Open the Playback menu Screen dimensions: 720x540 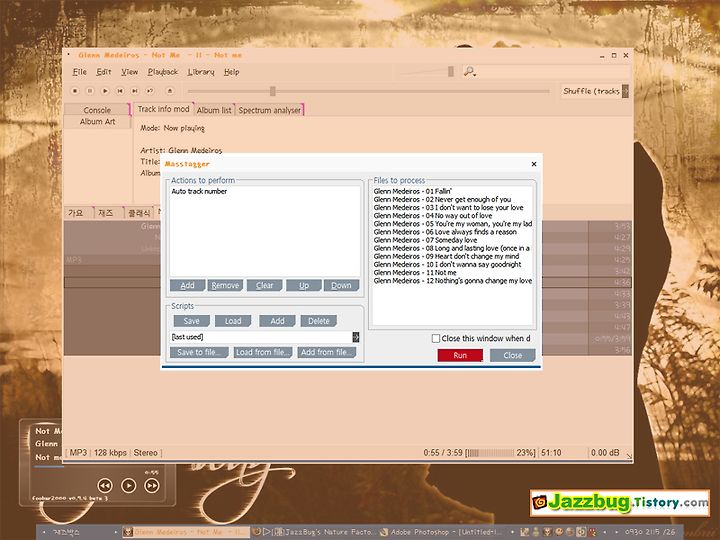163,72
